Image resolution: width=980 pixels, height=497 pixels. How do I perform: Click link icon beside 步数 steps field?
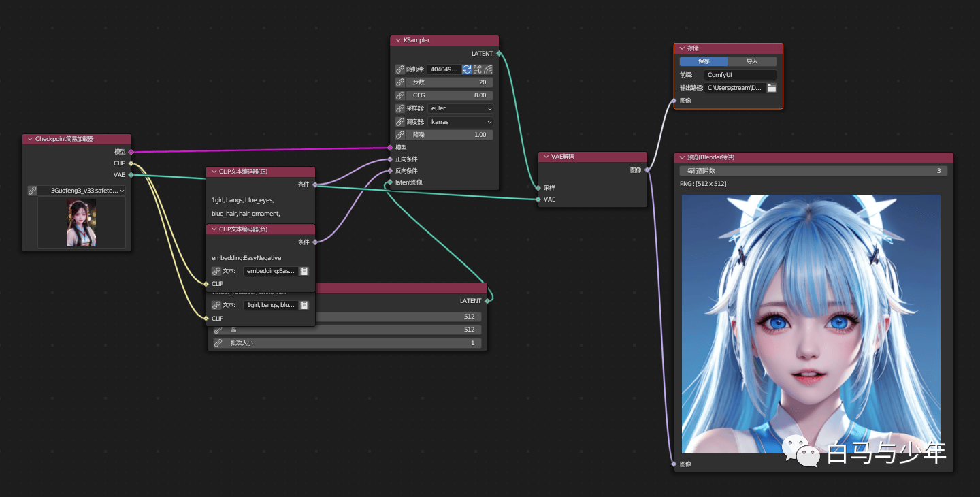point(400,82)
